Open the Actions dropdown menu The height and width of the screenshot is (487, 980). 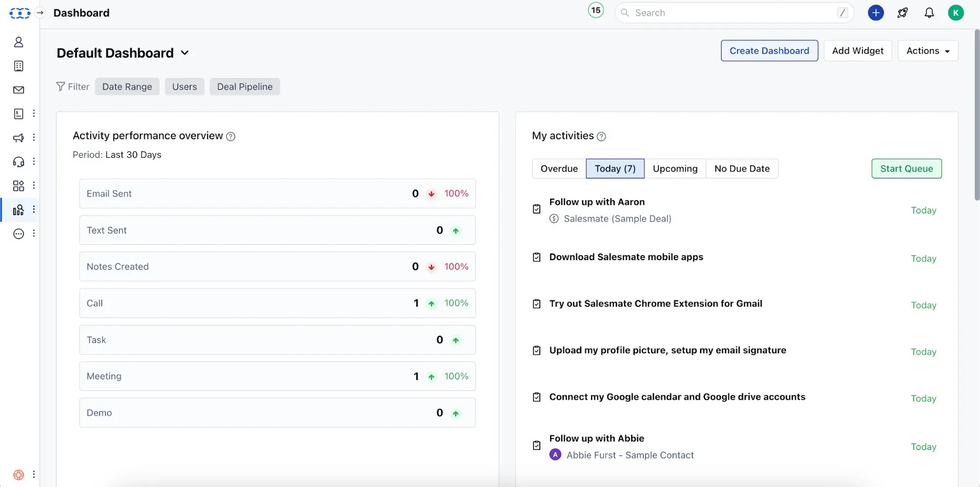coord(928,51)
